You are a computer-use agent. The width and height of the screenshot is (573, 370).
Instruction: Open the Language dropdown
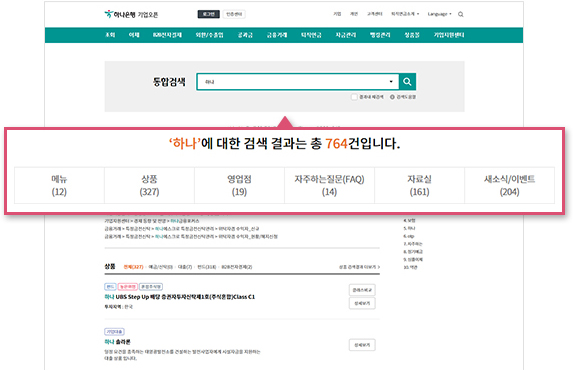tap(440, 14)
